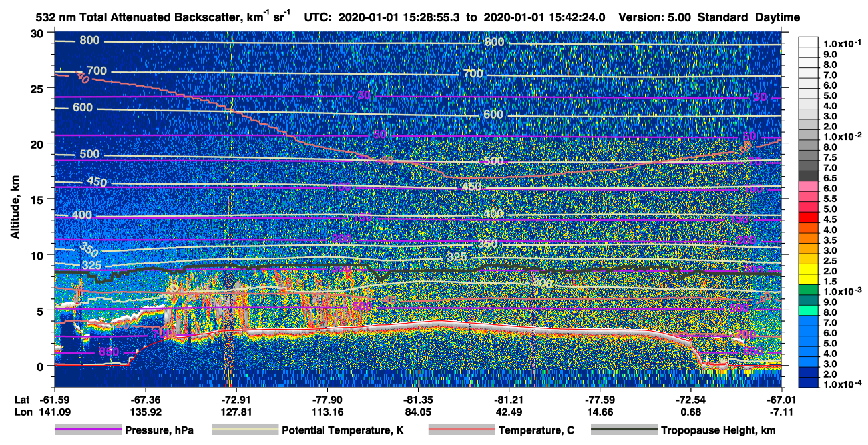Click the salmon Temperature legend line sample
This screenshot has width=868, height=445.
461,430
